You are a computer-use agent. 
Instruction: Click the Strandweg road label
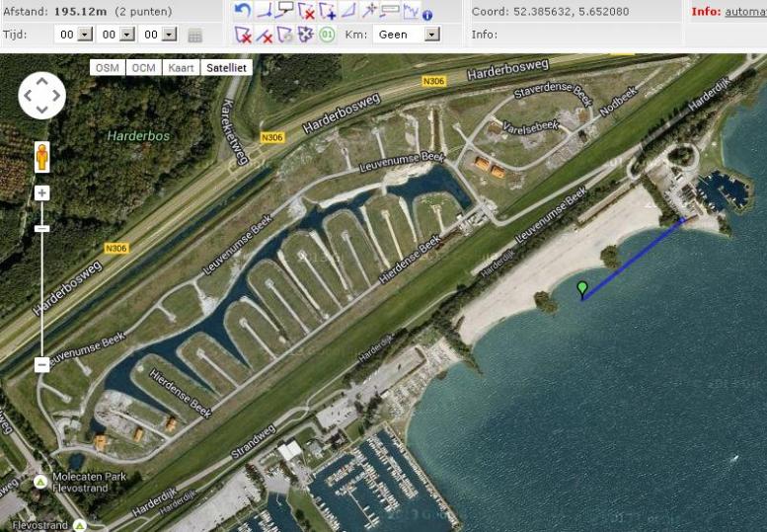pyautogui.click(x=253, y=441)
